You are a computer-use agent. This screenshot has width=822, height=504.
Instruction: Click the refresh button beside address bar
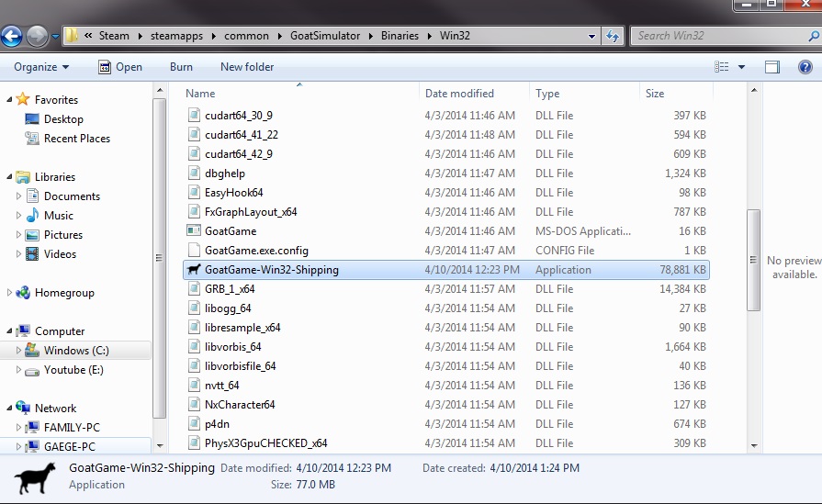coord(613,36)
